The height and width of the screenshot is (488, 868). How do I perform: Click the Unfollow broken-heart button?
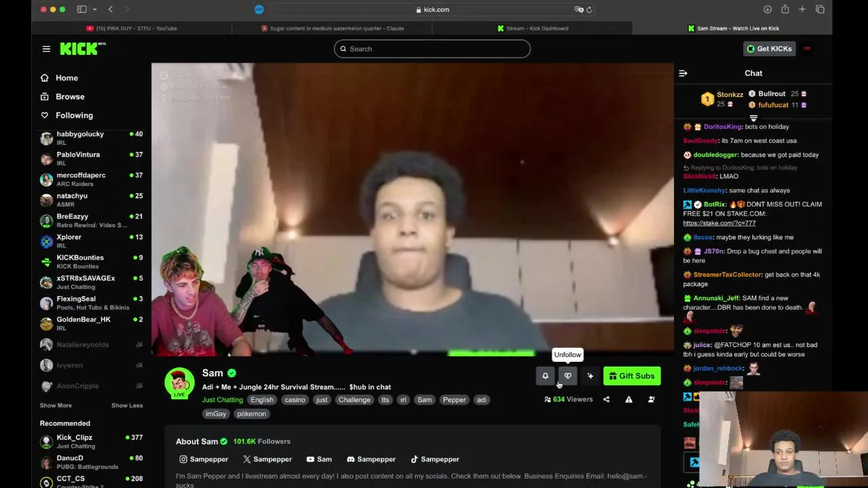(x=568, y=376)
